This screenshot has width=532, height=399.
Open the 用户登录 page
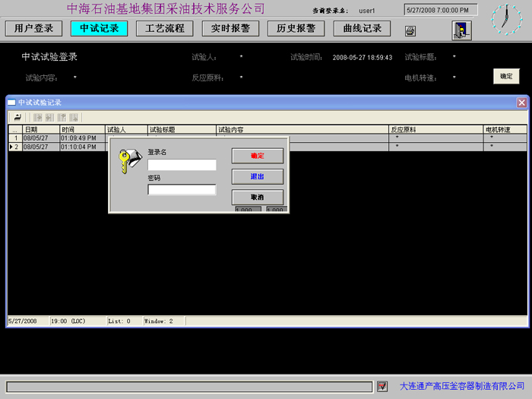pyautogui.click(x=34, y=29)
